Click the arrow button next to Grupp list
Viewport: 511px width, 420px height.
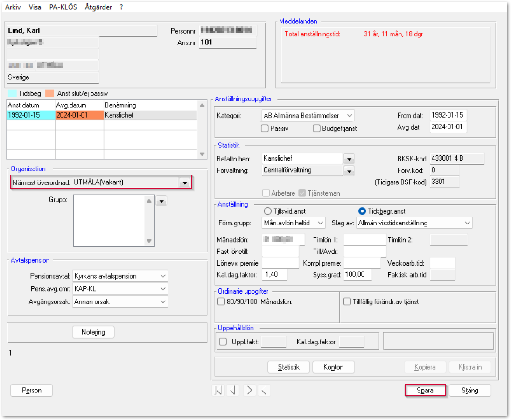(161, 201)
